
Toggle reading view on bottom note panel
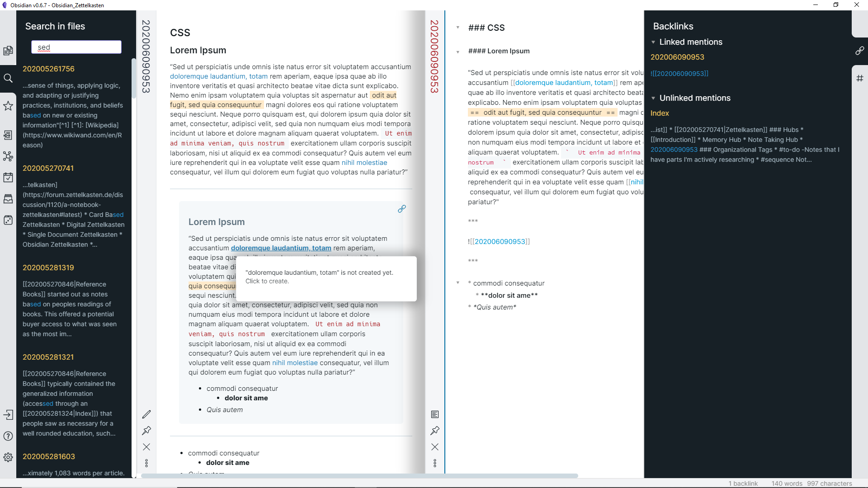click(x=435, y=414)
